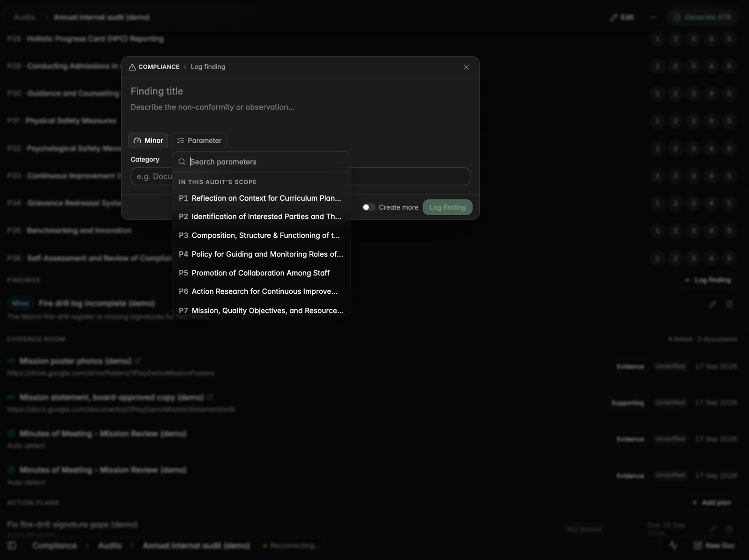Click the Generate ATR button

point(702,17)
